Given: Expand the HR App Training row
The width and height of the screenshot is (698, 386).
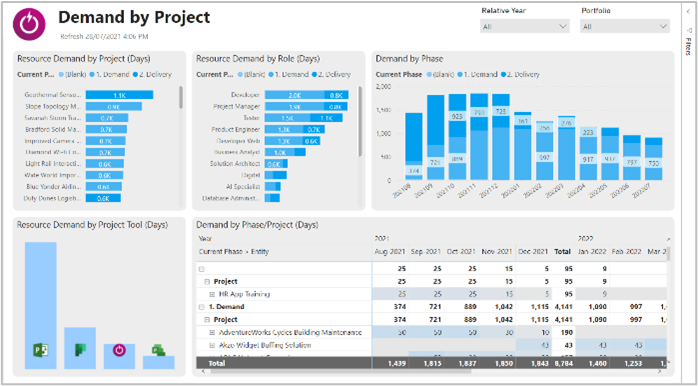Looking at the screenshot, I should pyautogui.click(x=212, y=294).
